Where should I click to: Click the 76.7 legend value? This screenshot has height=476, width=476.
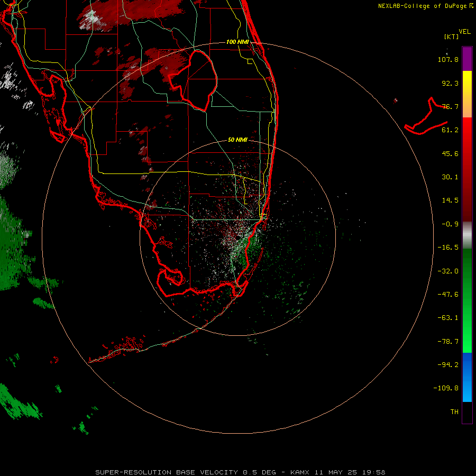[x=450, y=106]
